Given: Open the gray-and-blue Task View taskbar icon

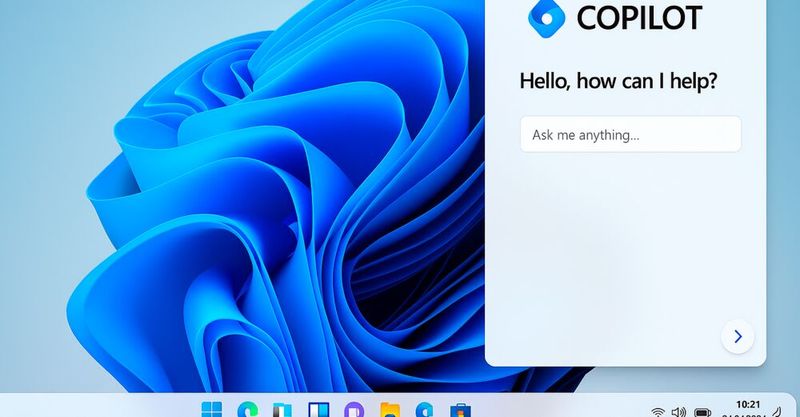Looking at the screenshot, I should [x=282, y=410].
